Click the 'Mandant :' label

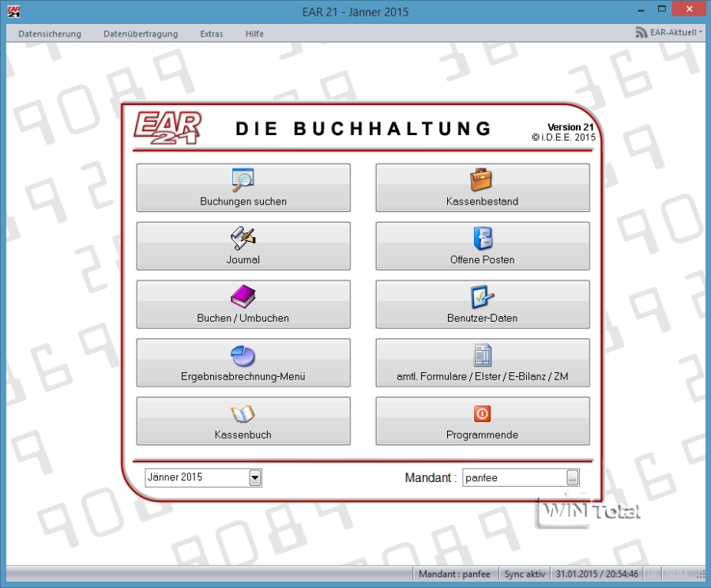431,477
